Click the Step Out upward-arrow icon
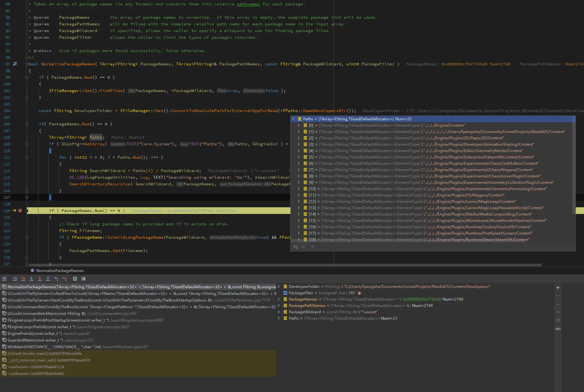 click(x=48, y=279)
